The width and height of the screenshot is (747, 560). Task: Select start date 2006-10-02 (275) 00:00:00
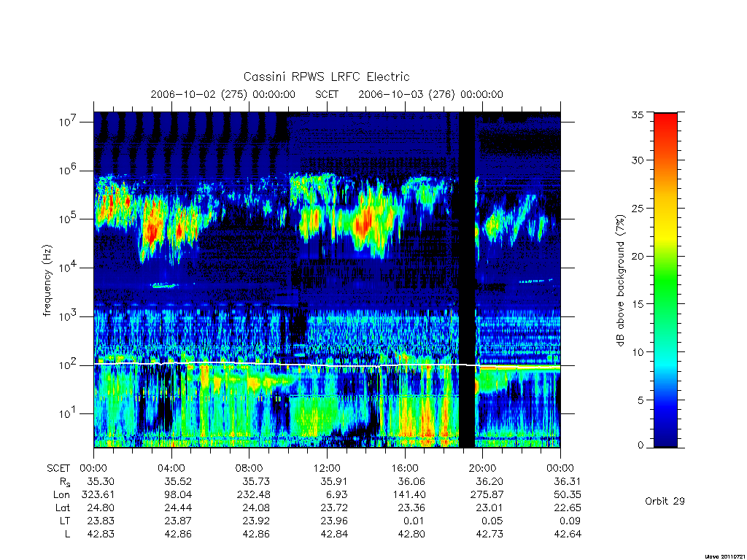pos(223,94)
